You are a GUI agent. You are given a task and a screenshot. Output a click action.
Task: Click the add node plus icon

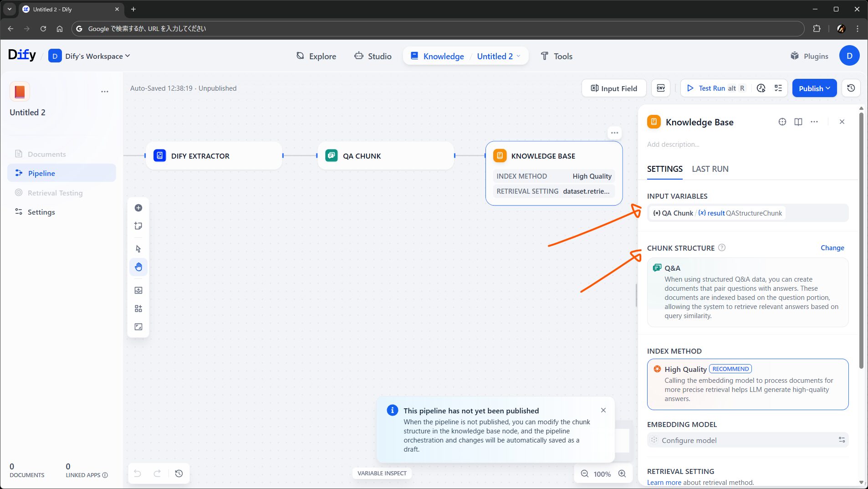coord(138,208)
